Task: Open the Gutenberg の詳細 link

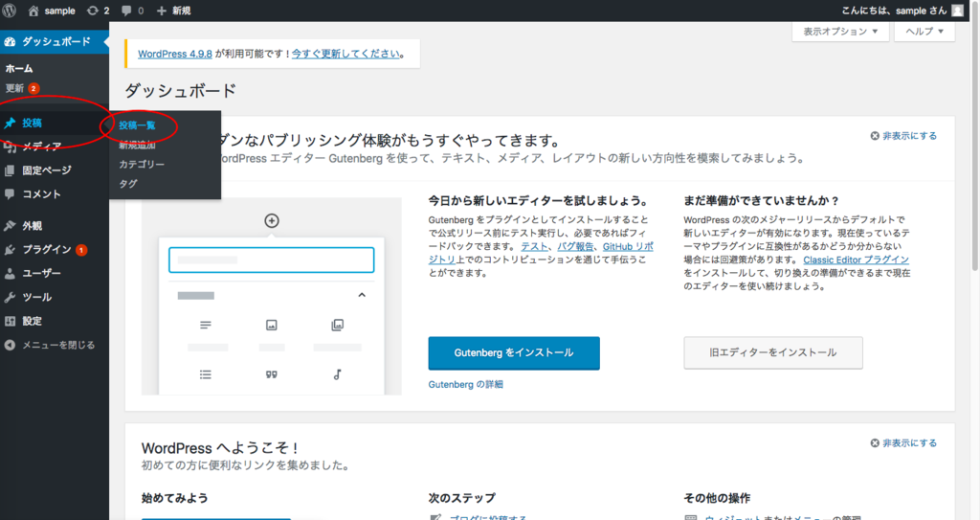Action: point(466,384)
